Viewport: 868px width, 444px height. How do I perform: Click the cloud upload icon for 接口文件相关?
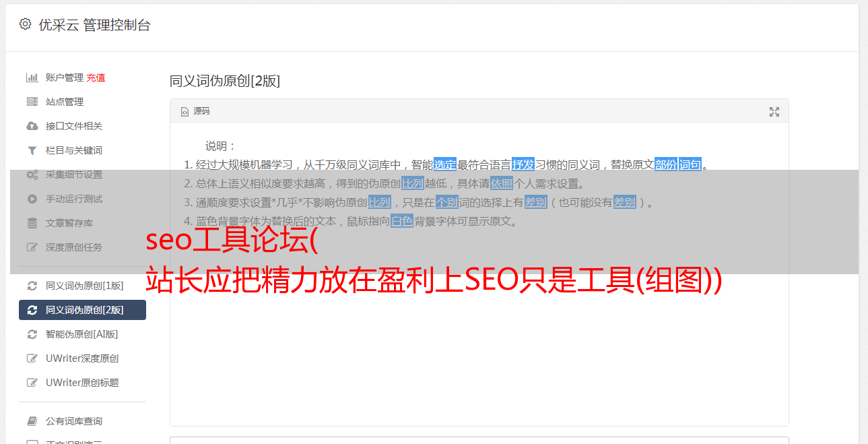coord(32,126)
